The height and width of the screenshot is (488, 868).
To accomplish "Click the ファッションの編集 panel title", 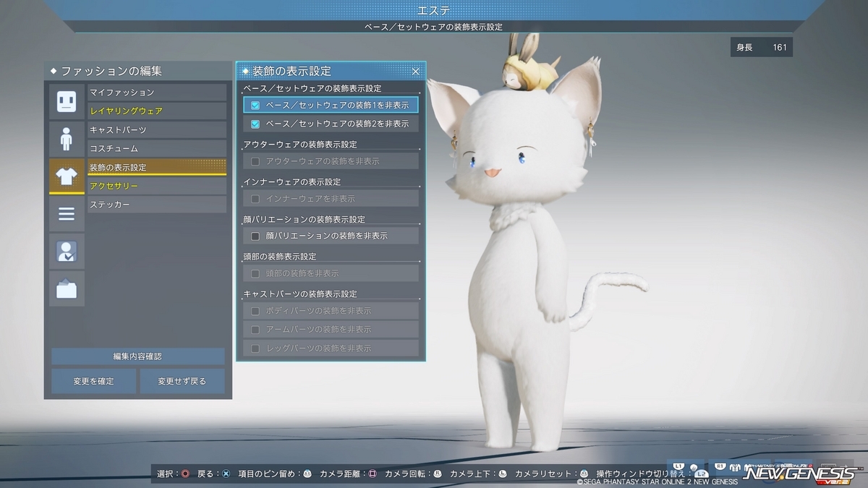I will click(111, 71).
